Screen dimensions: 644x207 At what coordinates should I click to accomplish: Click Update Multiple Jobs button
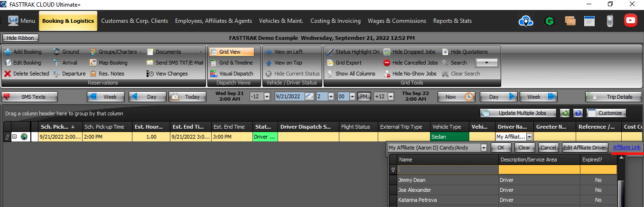[518, 113]
